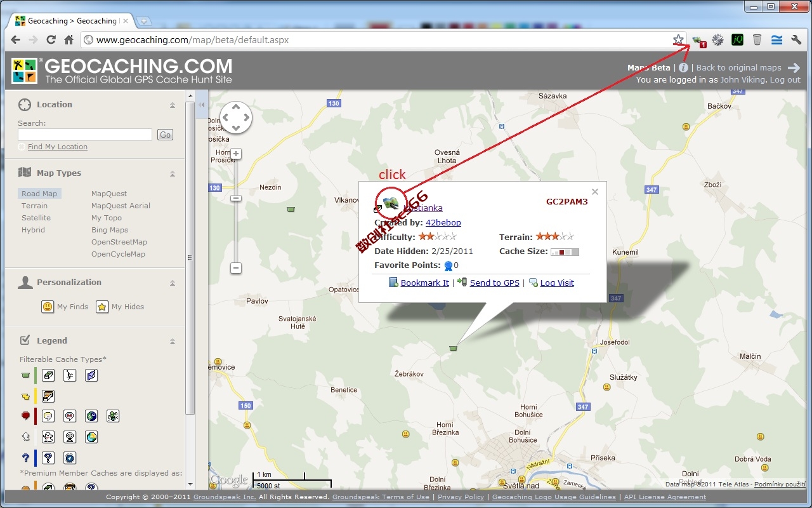Bookmark the page with the star icon

click(678, 40)
